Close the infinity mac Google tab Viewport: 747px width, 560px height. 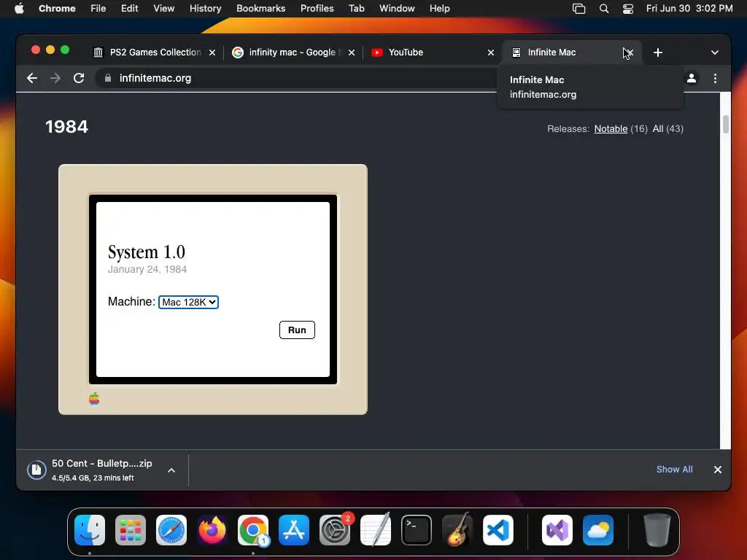(x=352, y=52)
